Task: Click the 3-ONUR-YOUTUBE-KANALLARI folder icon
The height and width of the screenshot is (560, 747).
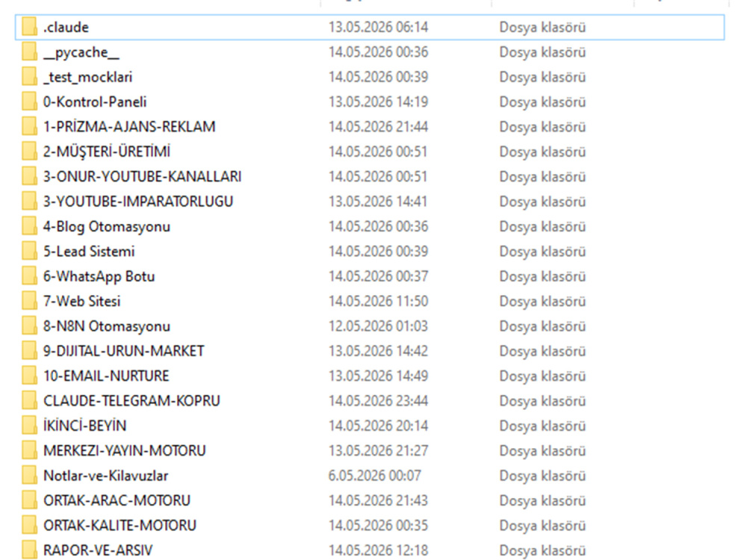Action: [x=29, y=176]
